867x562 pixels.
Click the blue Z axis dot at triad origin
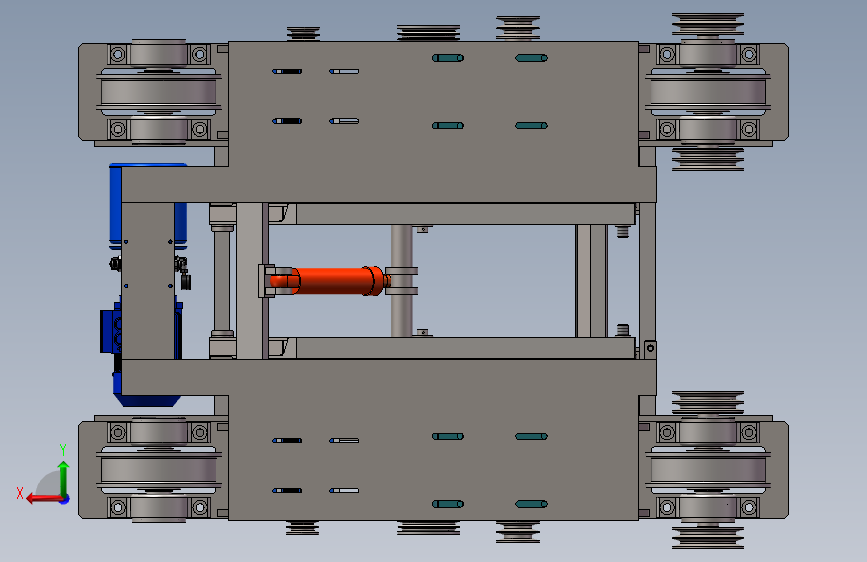65,499
